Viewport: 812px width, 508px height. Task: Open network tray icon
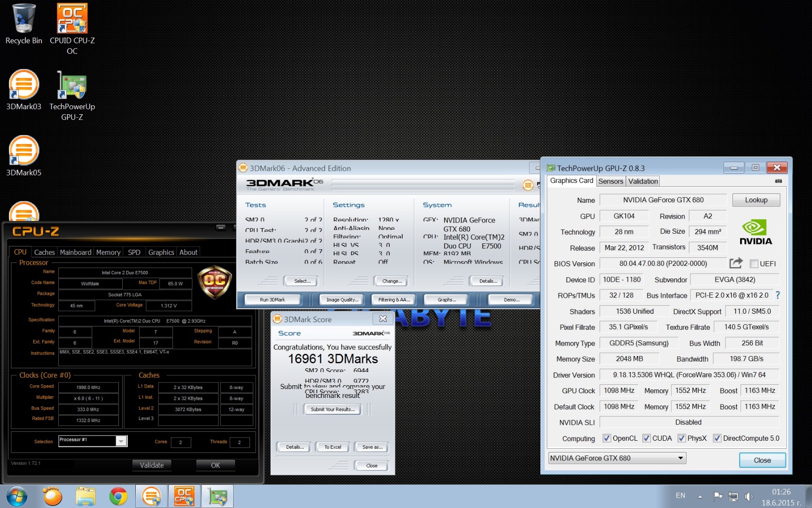pos(733,496)
